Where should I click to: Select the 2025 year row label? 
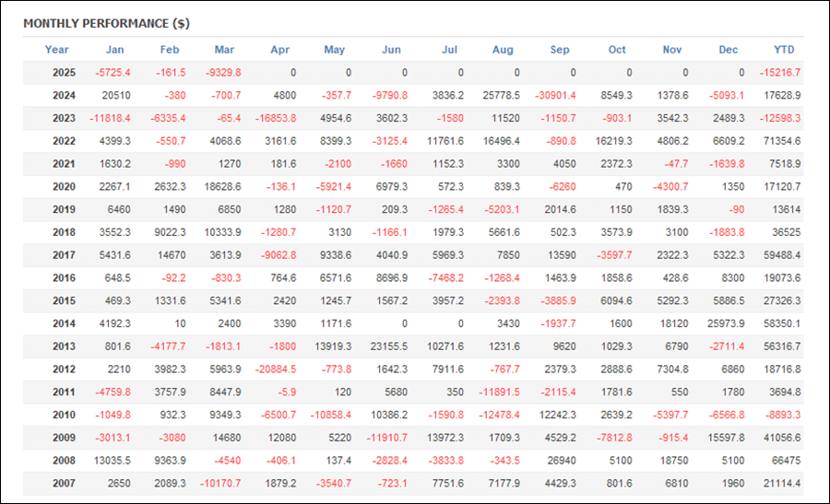(x=64, y=73)
